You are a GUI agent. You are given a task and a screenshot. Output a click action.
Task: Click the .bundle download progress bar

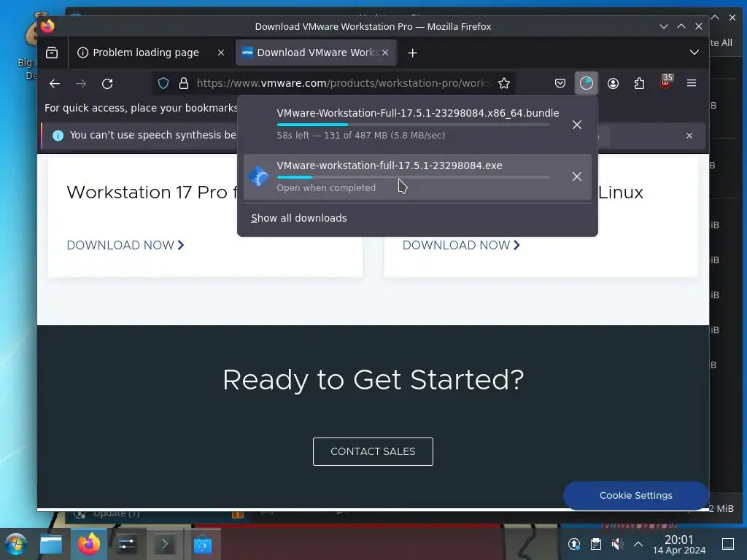413,125
